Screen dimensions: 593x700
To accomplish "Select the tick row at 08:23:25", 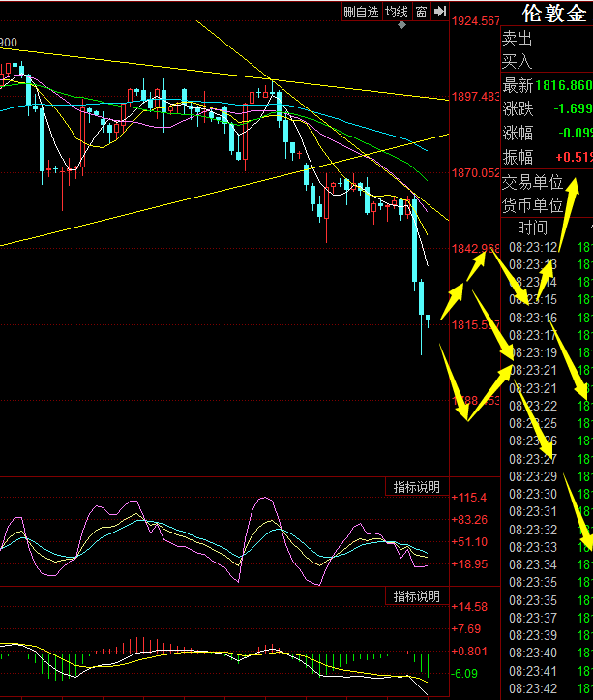I will (550, 423).
